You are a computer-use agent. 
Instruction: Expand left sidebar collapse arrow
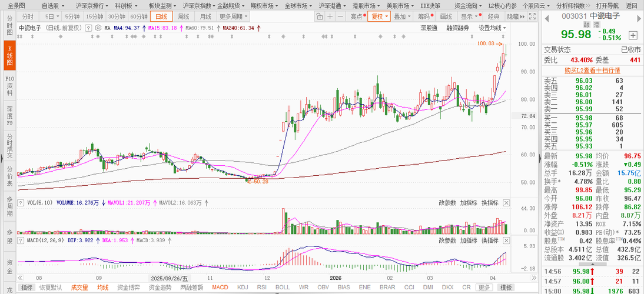click(2, 158)
